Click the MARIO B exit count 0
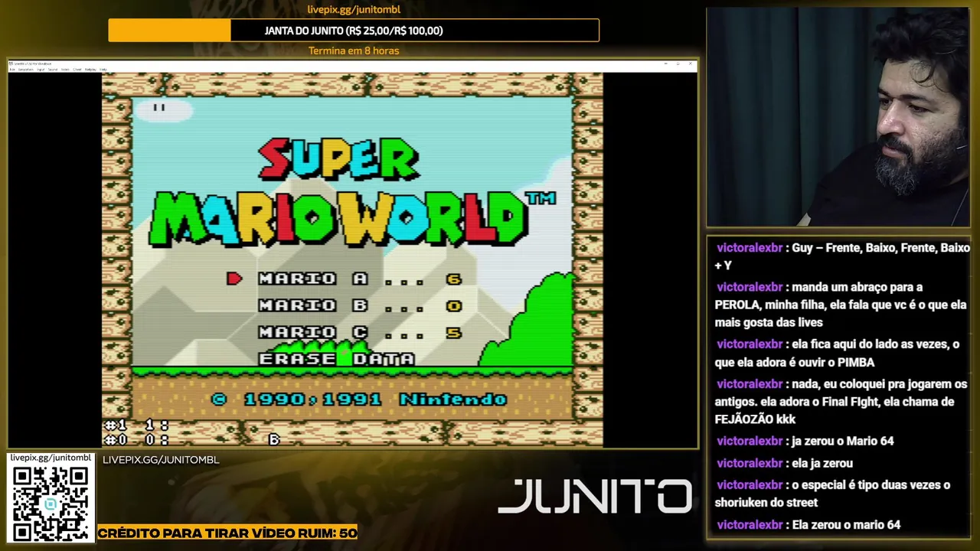This screenshot has height=551, width=980. [454, 305]
